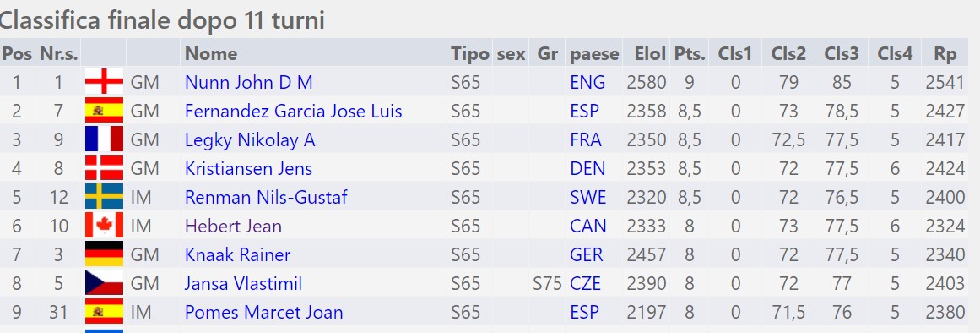Click the Pts. column header

click(690, 54)
